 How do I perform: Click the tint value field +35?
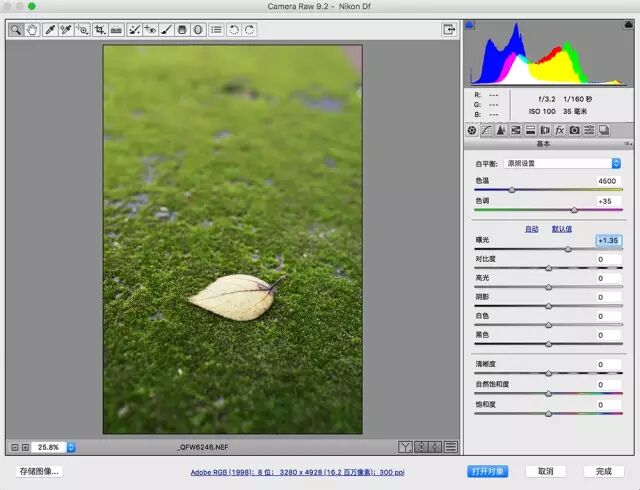coord(607,201)
